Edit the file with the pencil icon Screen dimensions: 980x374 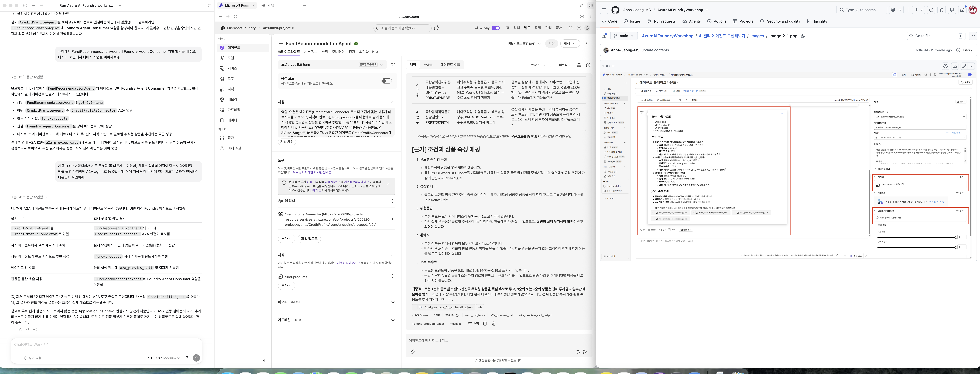coord(964,66)
